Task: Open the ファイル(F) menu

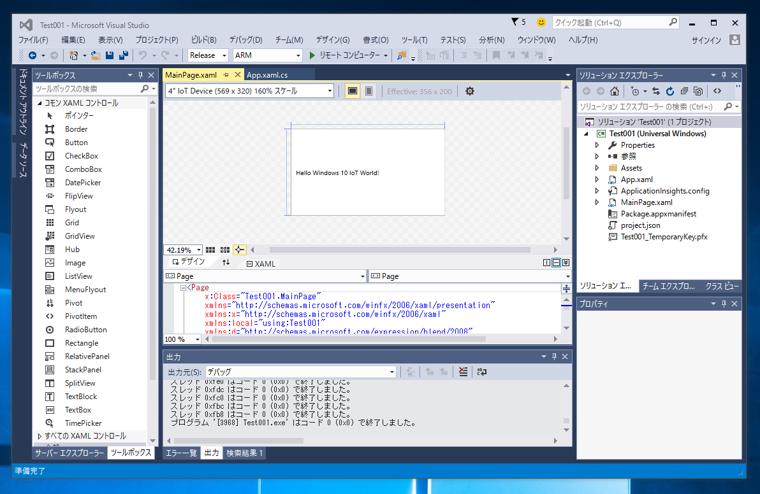Action: click(x=33, y=40)
